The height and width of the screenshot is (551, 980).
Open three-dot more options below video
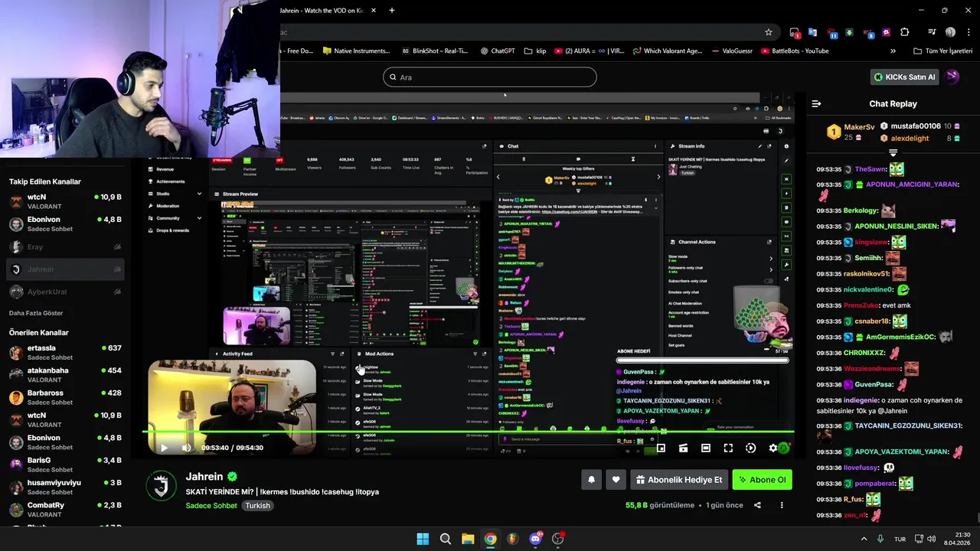[x=782, y=505]
